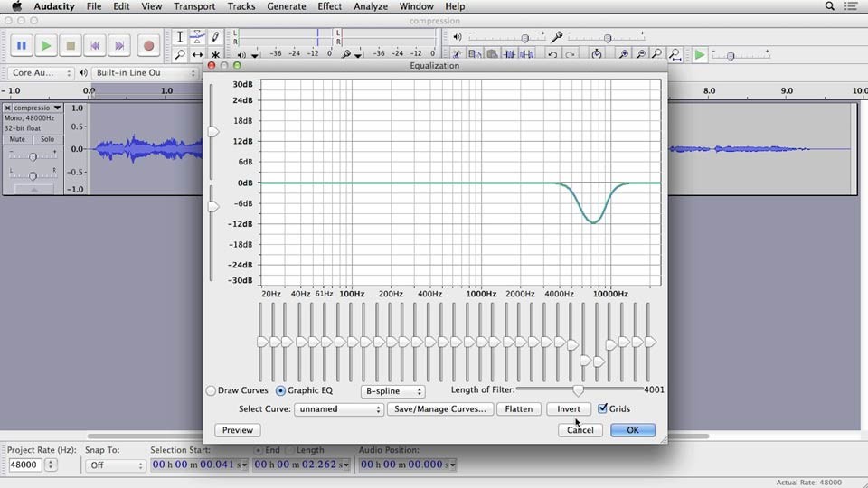Click the Silence audio toolbar icon

pyautogui.click(x=526, y=54)
